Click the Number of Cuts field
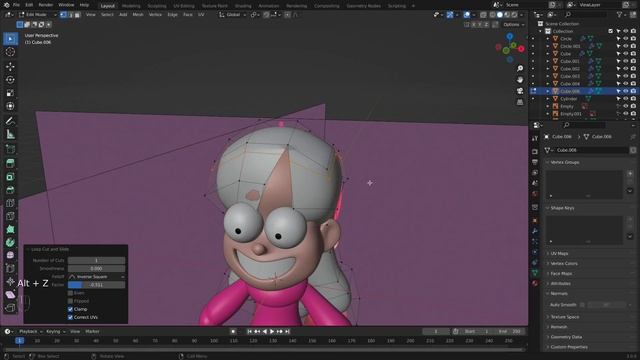The height and width of the screenshot is (360, 640). click(x=96, y=260)
